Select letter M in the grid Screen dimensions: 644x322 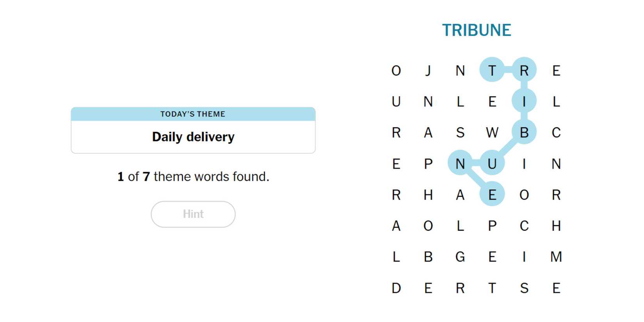556,257
